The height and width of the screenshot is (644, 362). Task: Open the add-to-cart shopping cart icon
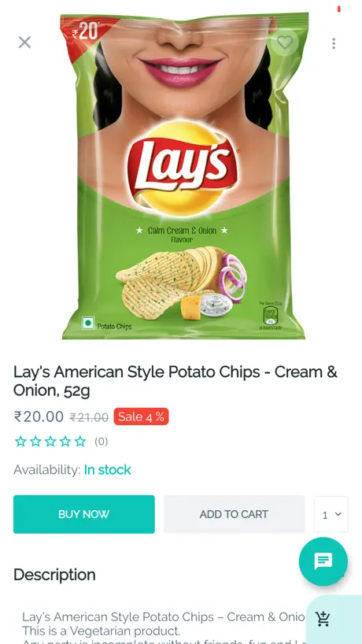coord(323,619)
